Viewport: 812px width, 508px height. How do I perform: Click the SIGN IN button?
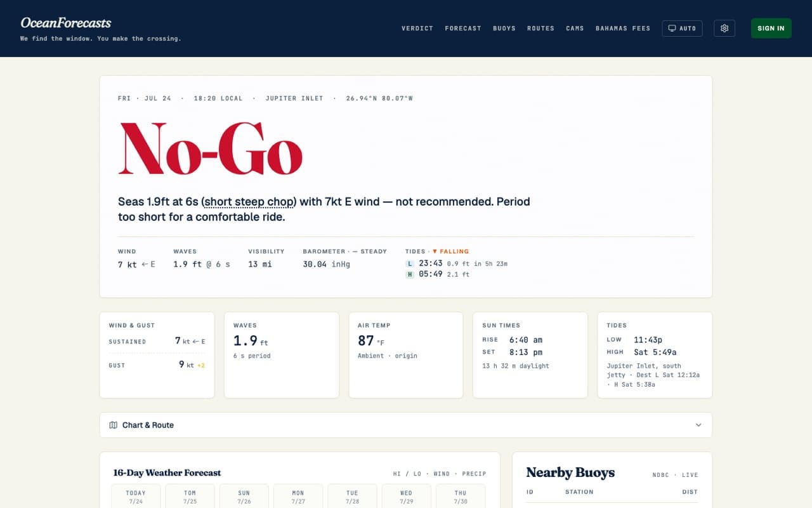[771, 29]
